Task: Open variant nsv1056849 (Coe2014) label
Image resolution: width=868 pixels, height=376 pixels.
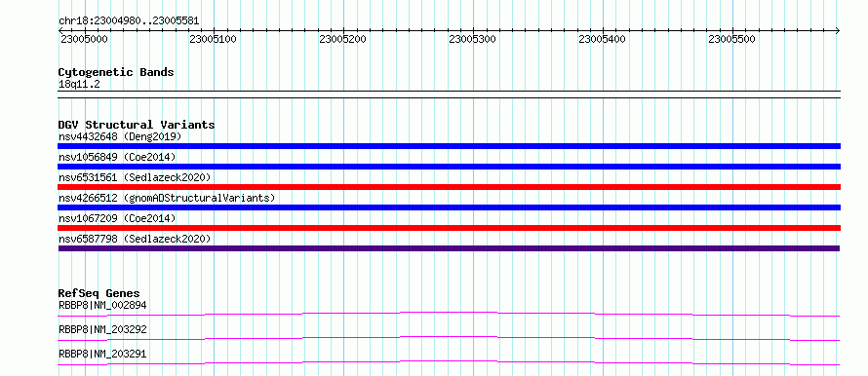Action: point(117,157)
